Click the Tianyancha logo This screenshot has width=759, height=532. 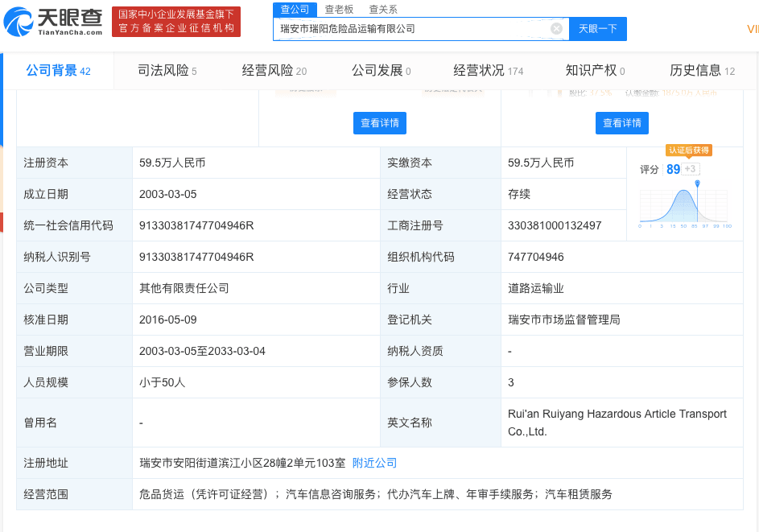(x=53, y=22)
